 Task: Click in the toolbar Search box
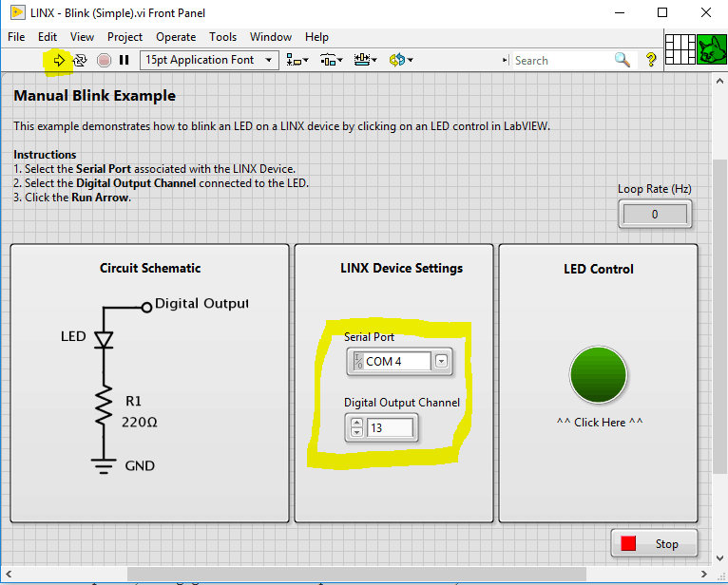(561, 60)
